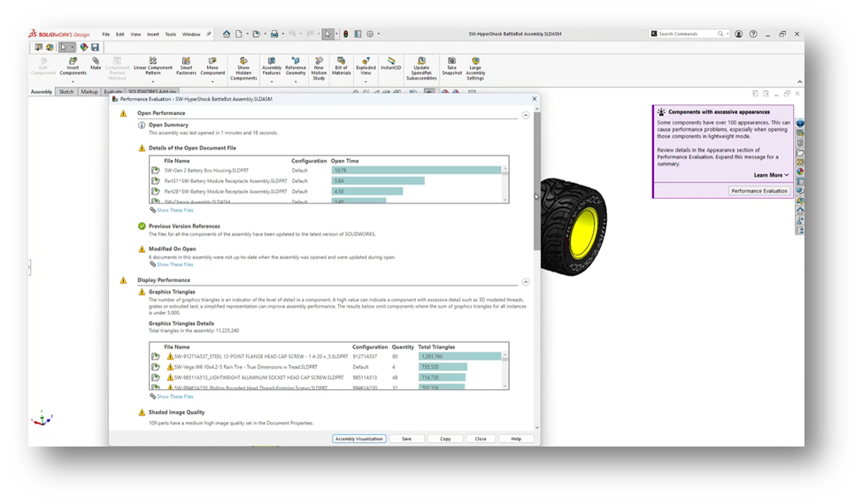The width and height of the screenshot is (862, 504).
Task: Click Show These Files under Modified On Open
Action: pyautogui.click(x=175, y=264)
